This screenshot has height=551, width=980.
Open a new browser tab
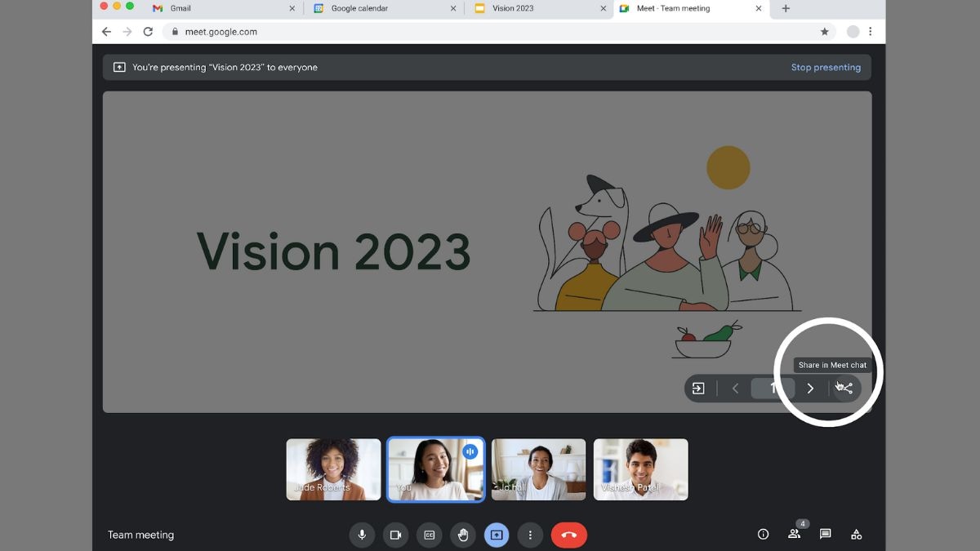[x=786, y=8]
